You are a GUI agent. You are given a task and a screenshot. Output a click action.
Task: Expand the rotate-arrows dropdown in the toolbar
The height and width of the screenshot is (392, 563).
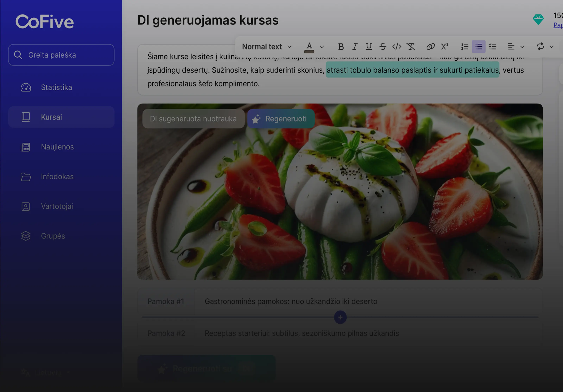[x=551, y=47]
